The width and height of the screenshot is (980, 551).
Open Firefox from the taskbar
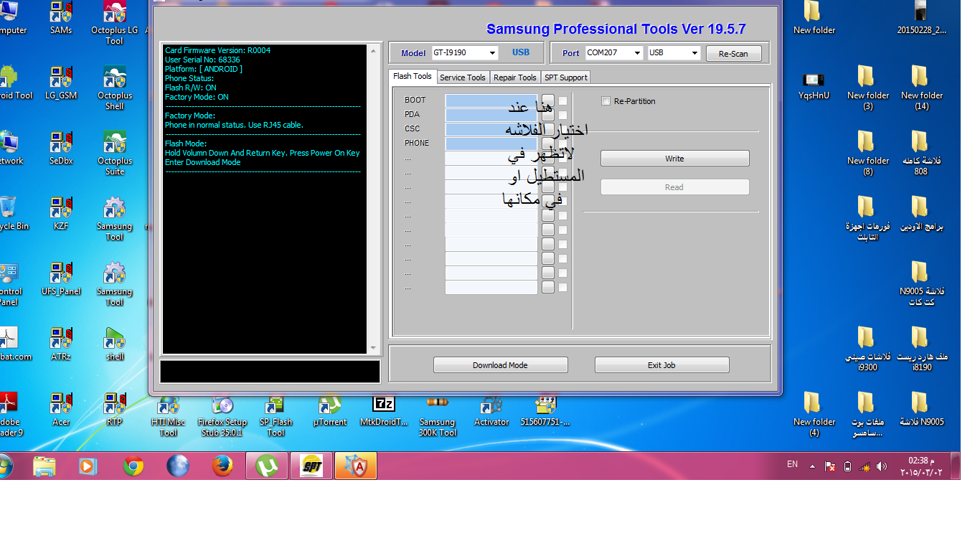coord(222,466)
